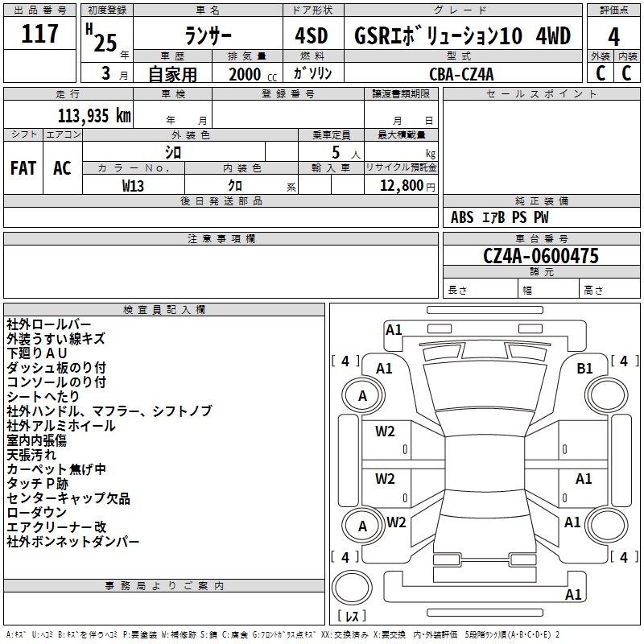Click the uppermost W2 door mark
The image size is (644, 644).
[x=385, y=431]
